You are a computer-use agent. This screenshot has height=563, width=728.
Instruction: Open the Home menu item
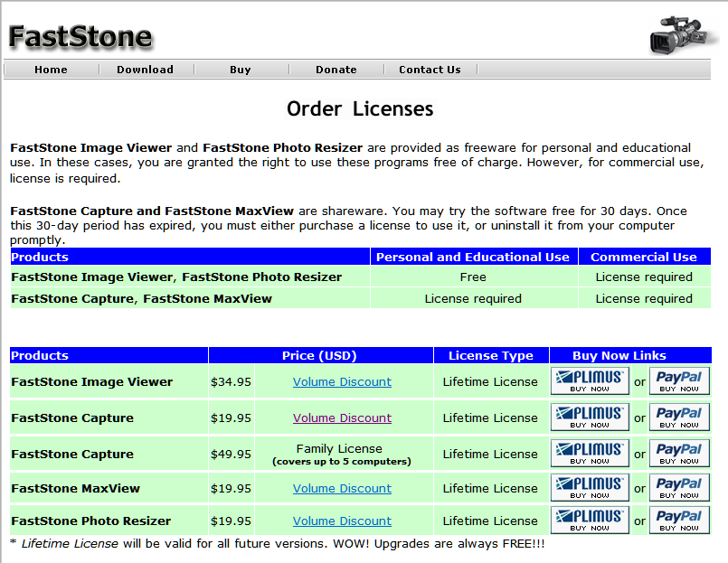(x=51, y=70)
